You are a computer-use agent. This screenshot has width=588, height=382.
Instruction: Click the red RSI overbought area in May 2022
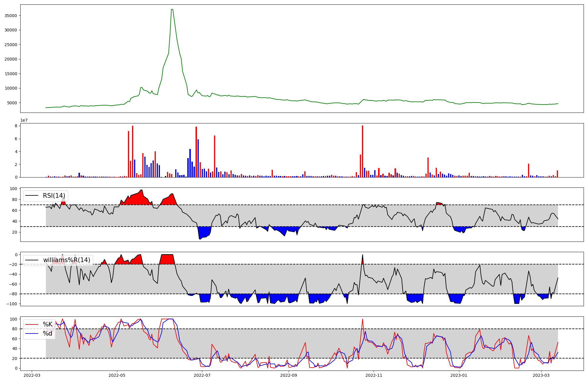coord(137,199)
